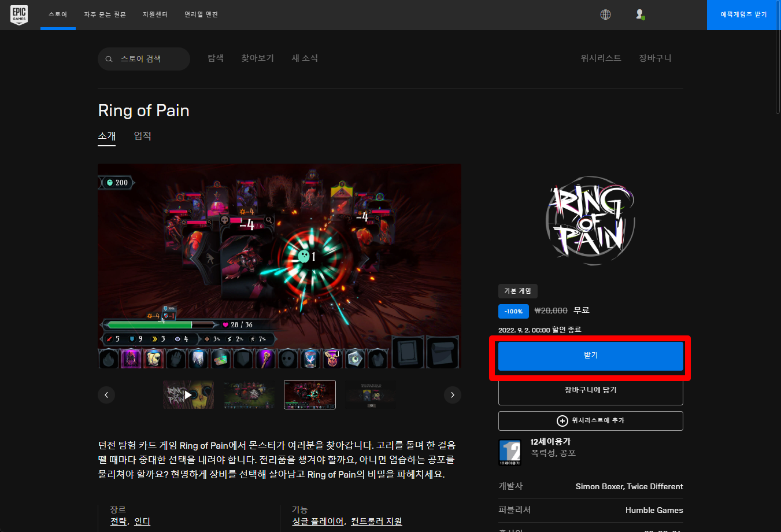Open the 장바구니 link
The height and width of the screenshot is (532, 781).
[655, 58]
